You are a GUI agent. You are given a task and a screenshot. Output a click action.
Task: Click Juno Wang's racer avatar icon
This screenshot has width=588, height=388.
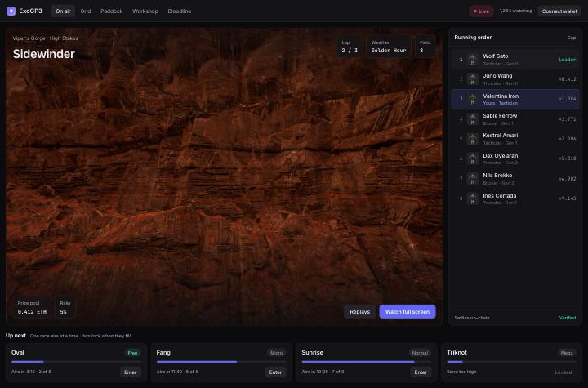473,79
